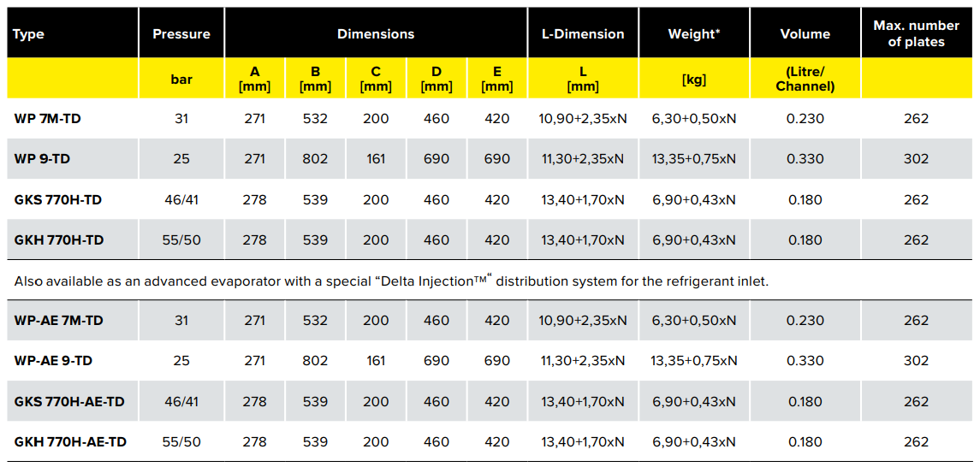Screen dimensions: 980x467
Task: Select the Pressure column header
Action: coord(181,34)
